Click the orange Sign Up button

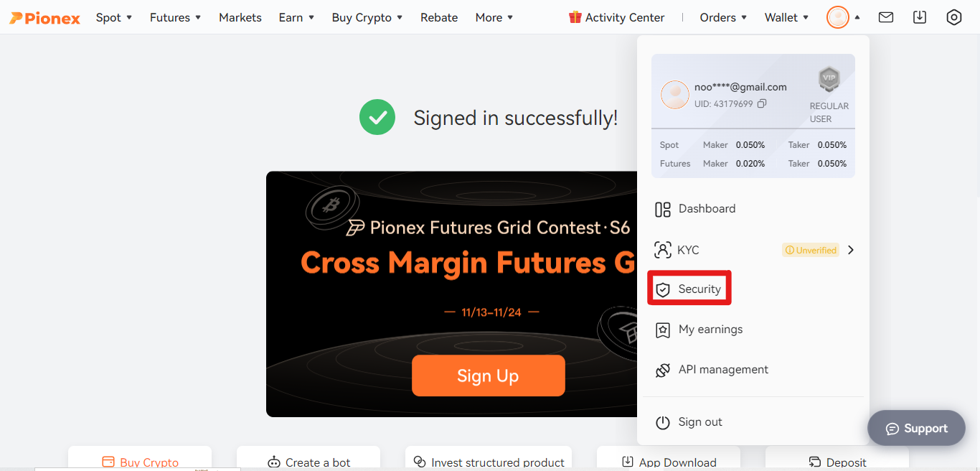coord(489,376)
